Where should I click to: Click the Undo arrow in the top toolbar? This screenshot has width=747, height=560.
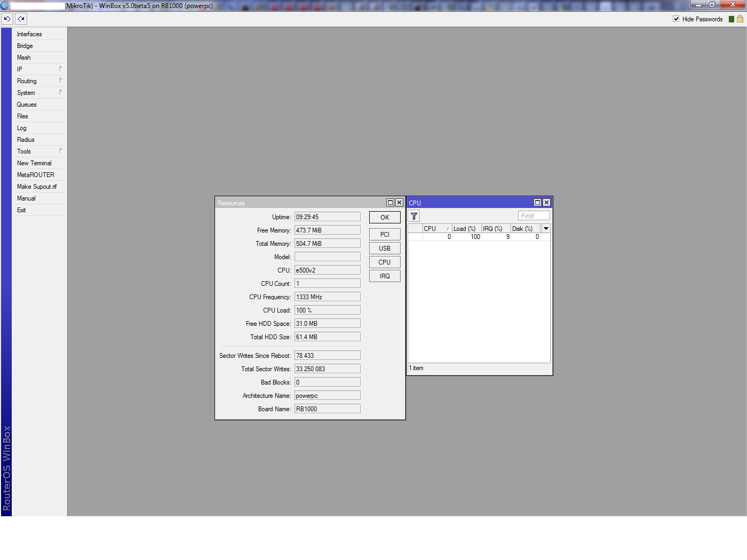click(7, 19)
